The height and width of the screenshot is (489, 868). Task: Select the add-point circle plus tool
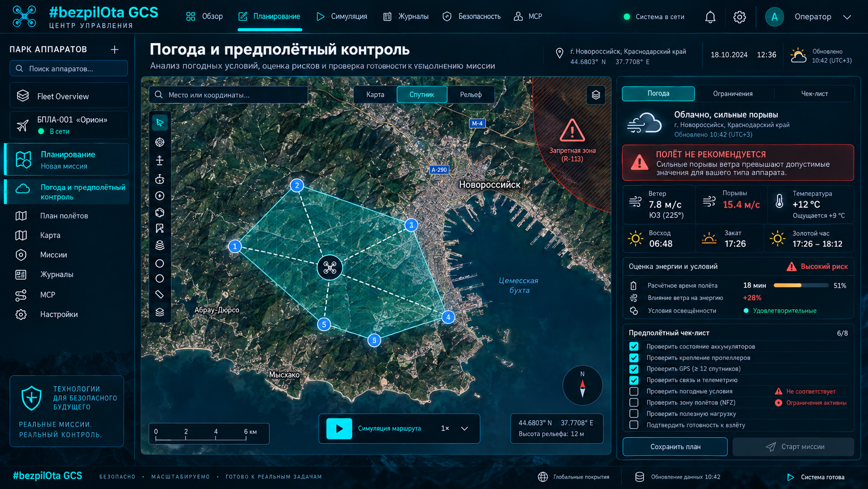pos(160,196)
